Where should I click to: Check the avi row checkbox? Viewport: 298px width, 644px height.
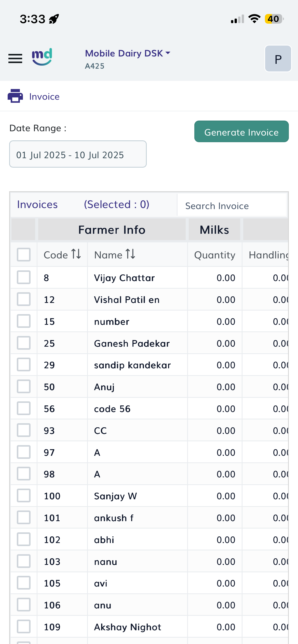(24, 583)
